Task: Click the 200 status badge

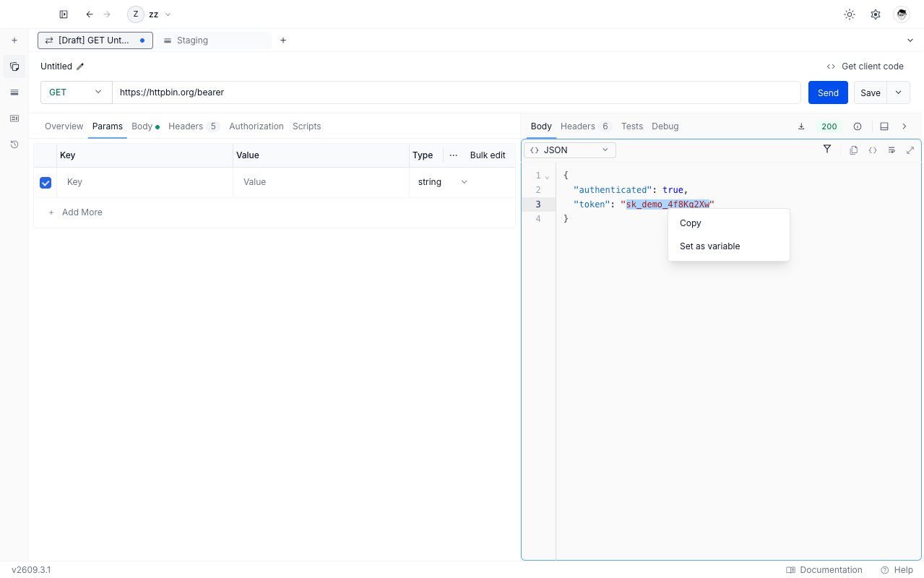Action: coord(829,126)
